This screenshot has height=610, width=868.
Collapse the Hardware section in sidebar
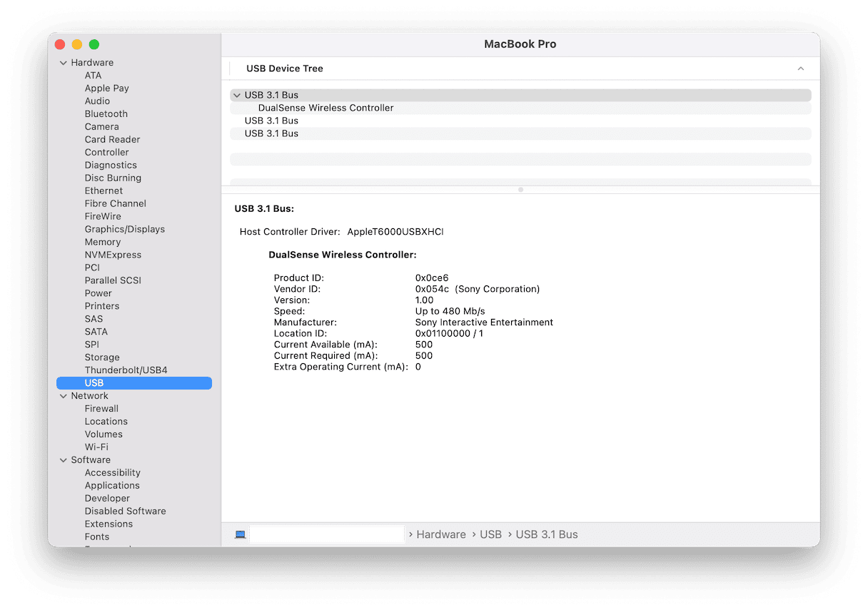tap(64, 63)
